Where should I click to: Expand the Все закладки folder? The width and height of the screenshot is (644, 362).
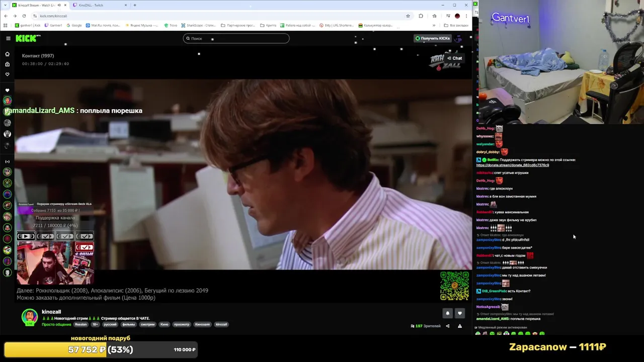click(456, 25)
